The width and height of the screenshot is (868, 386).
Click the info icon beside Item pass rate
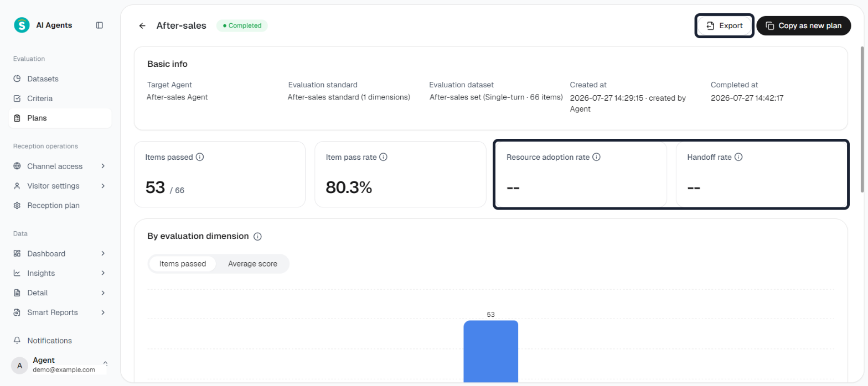point(383,157)
